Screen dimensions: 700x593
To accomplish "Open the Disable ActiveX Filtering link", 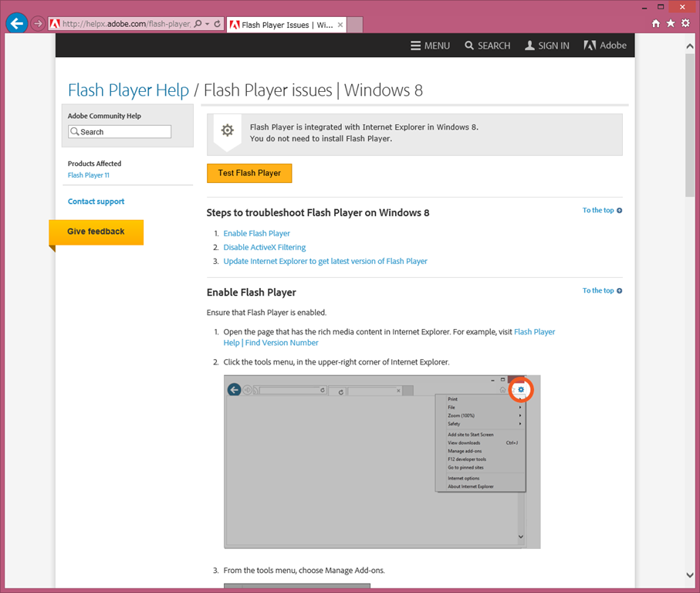I will (265, 247).
